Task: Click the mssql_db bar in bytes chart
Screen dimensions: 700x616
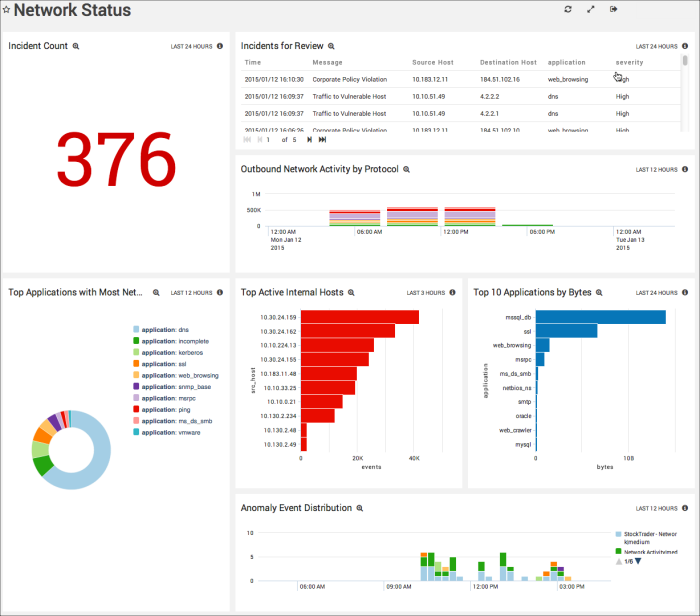Action: 600,317
